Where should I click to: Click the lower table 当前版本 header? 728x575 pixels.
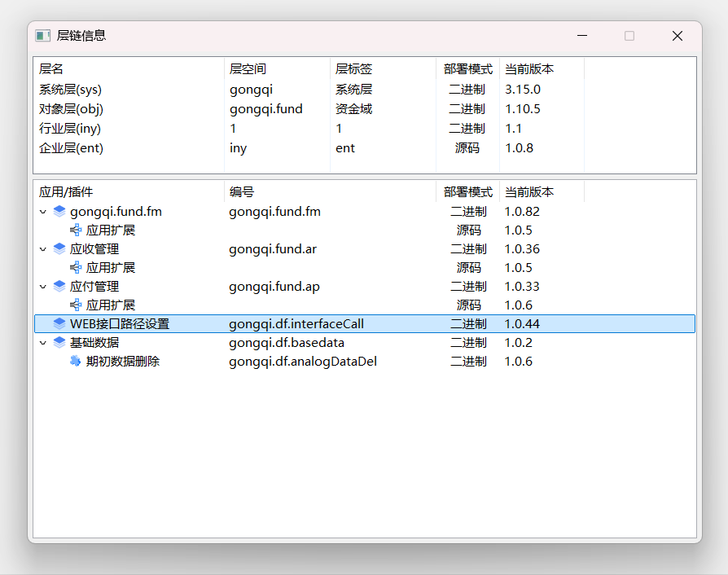(542, 192)
